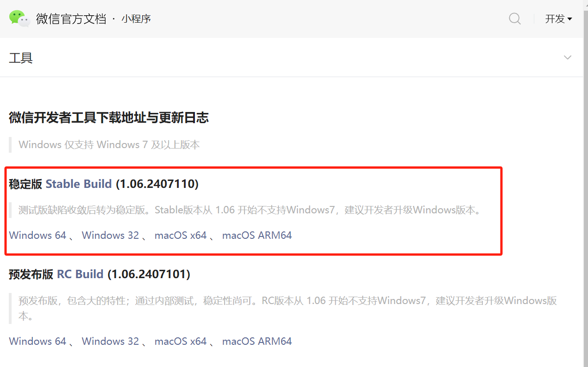Open the RC Build heading link
The height and width of the screenshot is (367, 588).
80,274
